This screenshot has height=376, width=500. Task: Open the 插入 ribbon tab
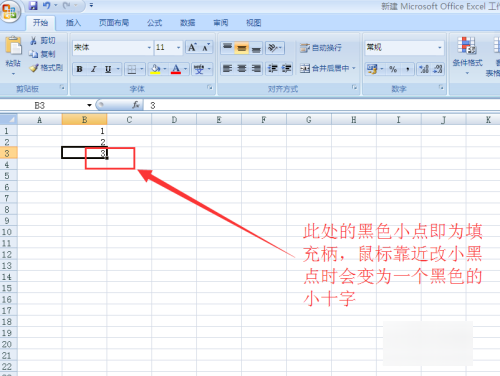click(x=73, y=23)
